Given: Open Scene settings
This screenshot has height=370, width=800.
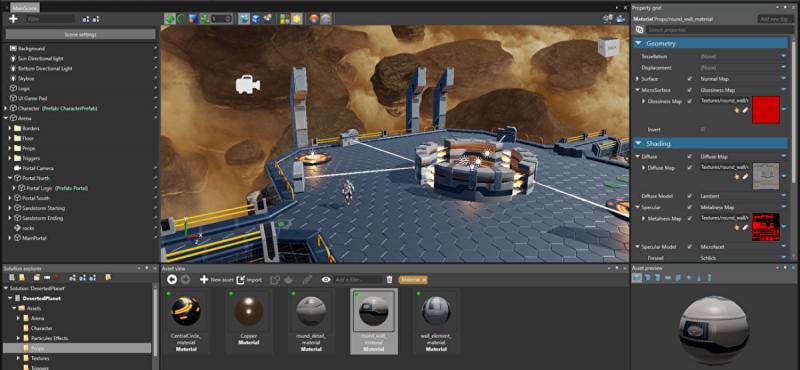Looking at the screenshot, I should (81, 35).
